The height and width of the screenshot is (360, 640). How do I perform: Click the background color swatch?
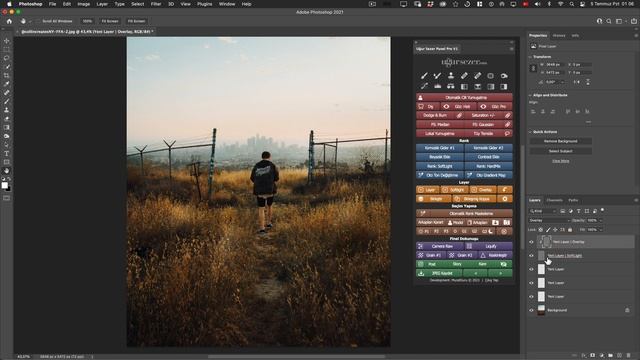click(9, 189)
